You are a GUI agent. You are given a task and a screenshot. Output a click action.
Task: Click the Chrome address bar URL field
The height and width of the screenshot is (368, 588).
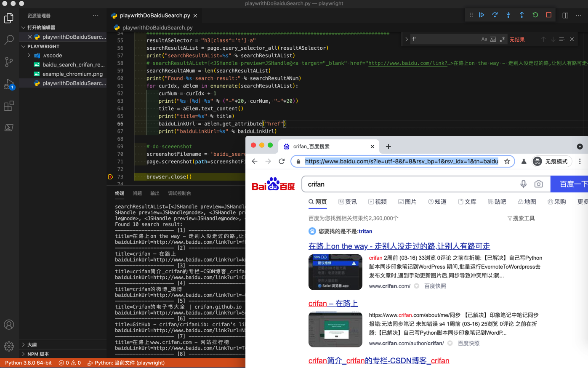point(401,161)
